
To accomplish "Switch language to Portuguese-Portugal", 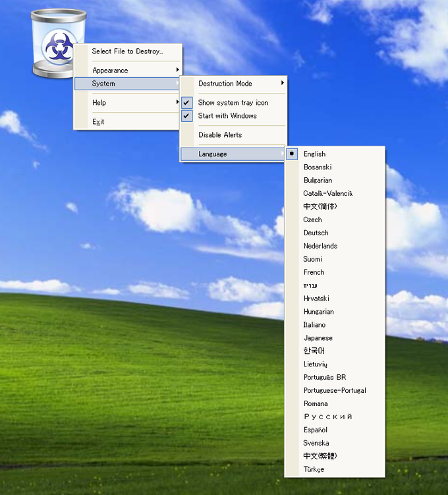I will (335, 390).
